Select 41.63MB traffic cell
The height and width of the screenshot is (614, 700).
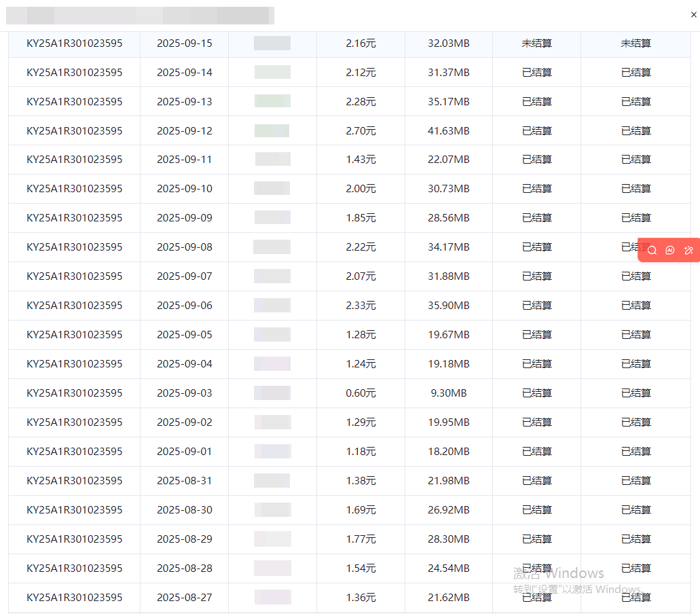(449, 131)
